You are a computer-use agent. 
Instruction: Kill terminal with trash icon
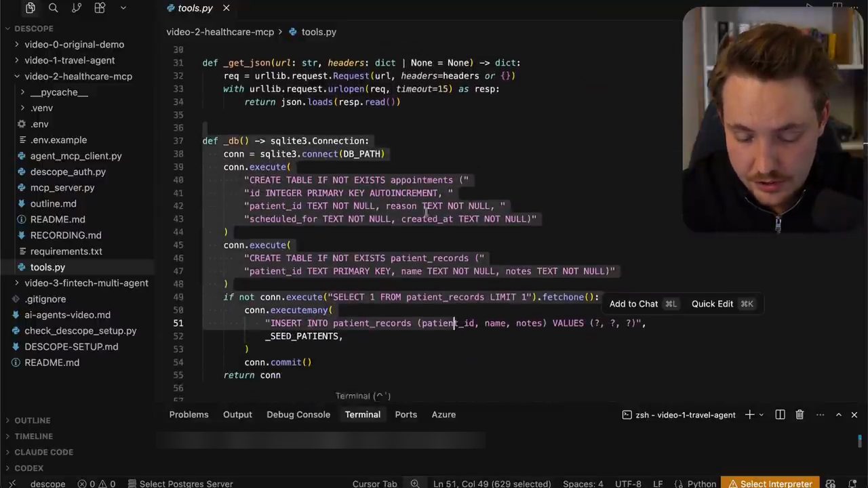pos(800,415)
